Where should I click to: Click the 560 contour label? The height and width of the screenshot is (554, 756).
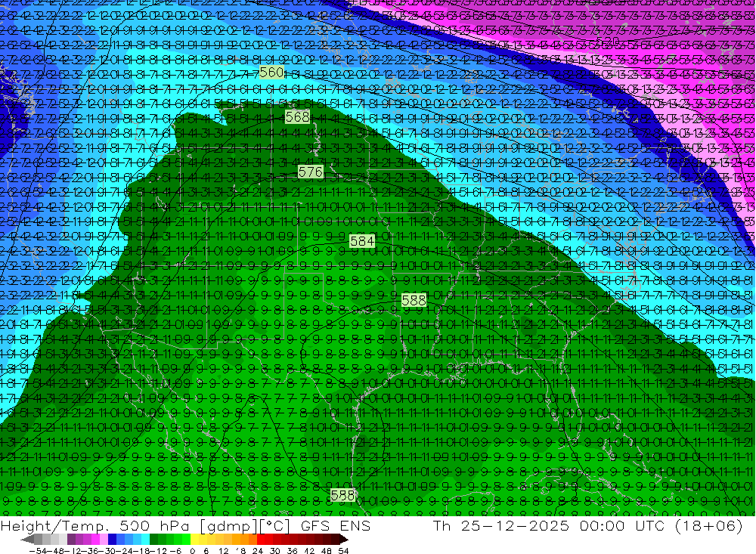tap(271, 73)
